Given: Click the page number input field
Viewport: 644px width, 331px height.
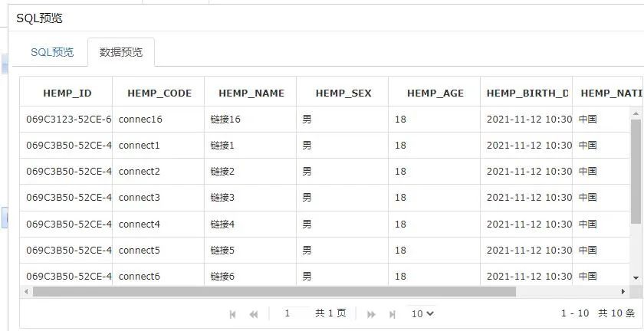Looking at the screenshot, I should (295, 313).
